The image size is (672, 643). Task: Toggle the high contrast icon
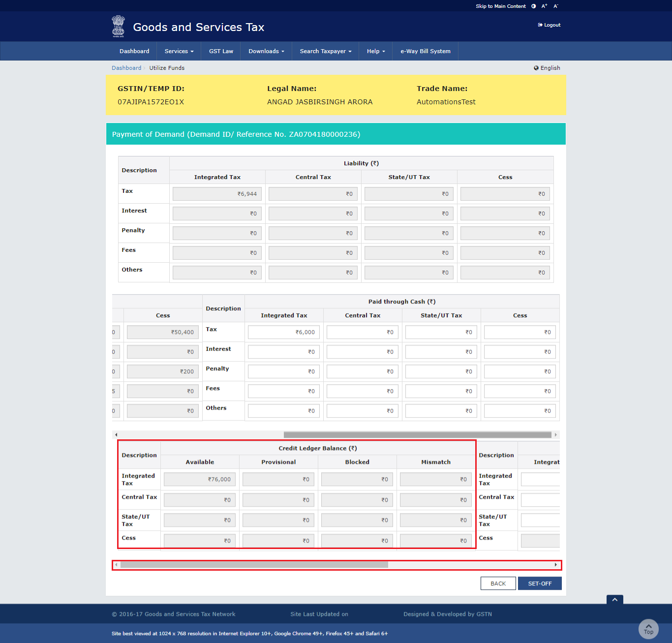point(534,6)
